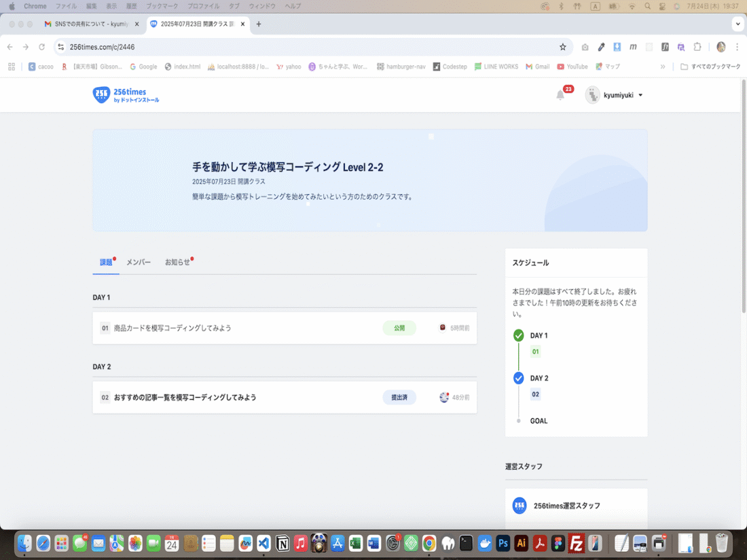Screen dimensions: 747x560
Task: Open the kyumiyuki user account dropdown
Action: point(615,95)
